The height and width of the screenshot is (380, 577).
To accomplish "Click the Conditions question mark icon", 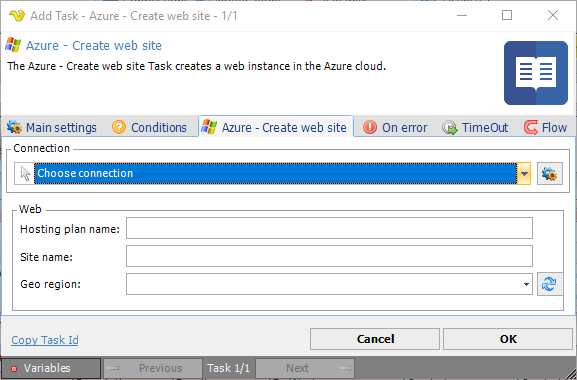I will click(119, 127).
